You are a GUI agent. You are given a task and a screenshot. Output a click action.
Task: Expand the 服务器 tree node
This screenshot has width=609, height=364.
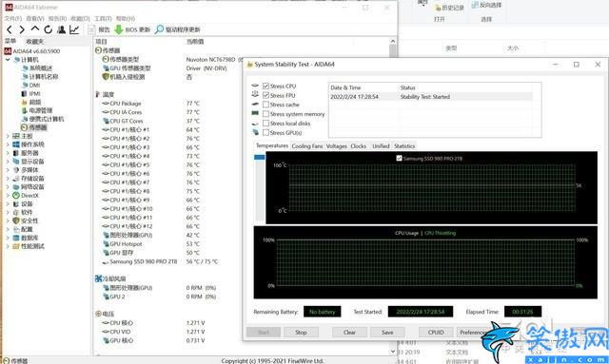(8, 153)
